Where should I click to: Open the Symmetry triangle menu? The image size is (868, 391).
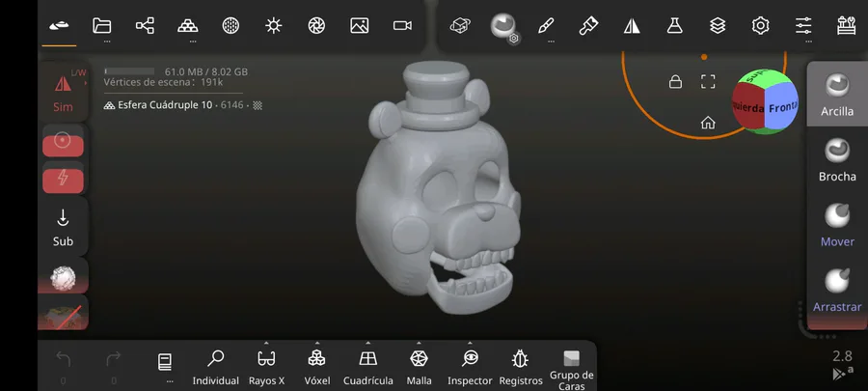point(632,25)
